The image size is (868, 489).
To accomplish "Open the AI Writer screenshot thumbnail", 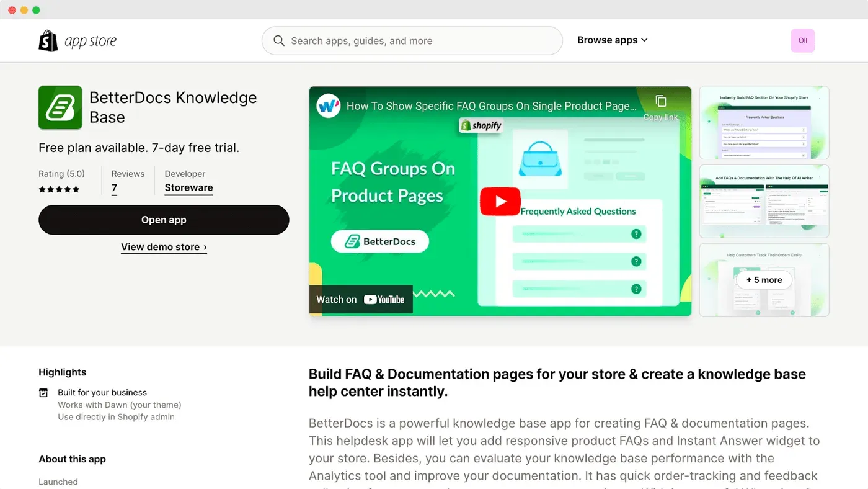I will [x=764, y=201].
